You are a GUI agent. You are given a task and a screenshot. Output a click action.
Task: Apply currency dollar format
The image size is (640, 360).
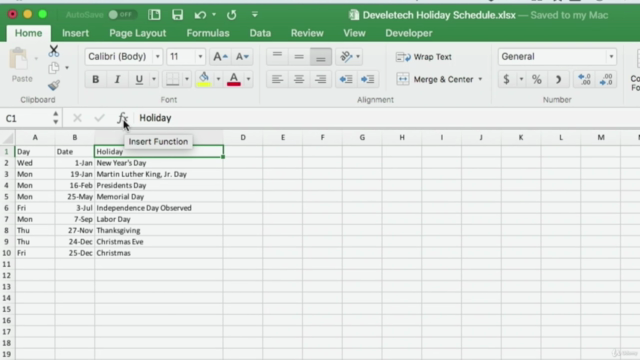click(x=507, y=79)
